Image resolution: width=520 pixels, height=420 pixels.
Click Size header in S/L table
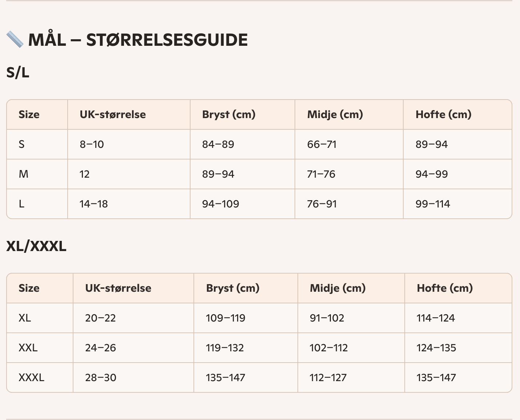point(29,114)
